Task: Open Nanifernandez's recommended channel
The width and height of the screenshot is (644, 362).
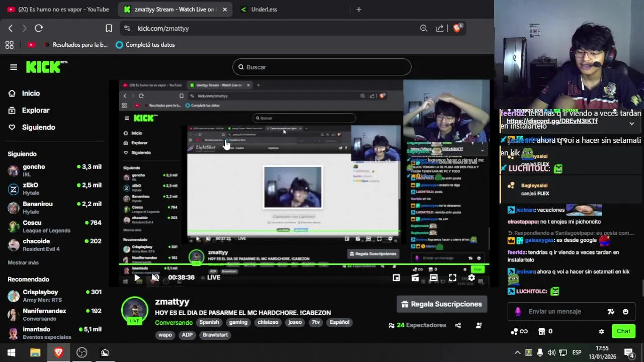Action: coord(54,315)
